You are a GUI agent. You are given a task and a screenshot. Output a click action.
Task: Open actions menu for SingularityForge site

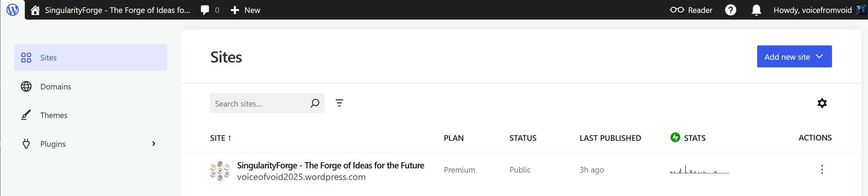pyautogui.click(x=822, y=170)
